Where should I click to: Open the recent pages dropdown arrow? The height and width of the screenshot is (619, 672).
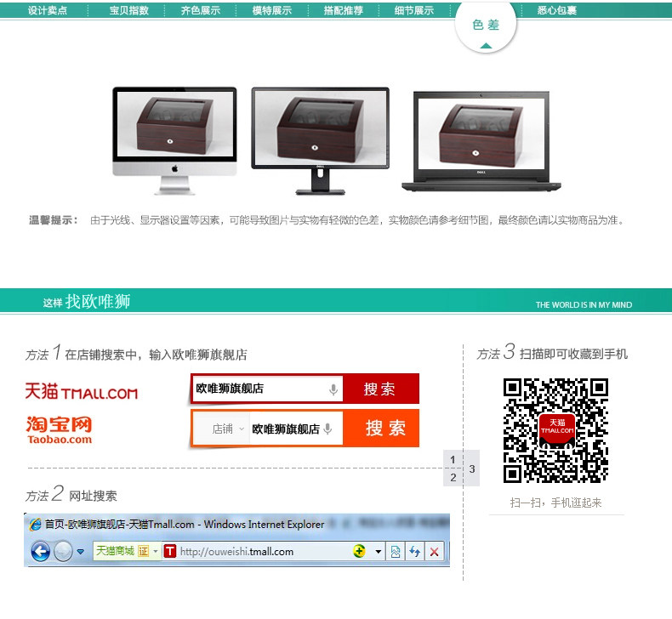click(81, 552)
